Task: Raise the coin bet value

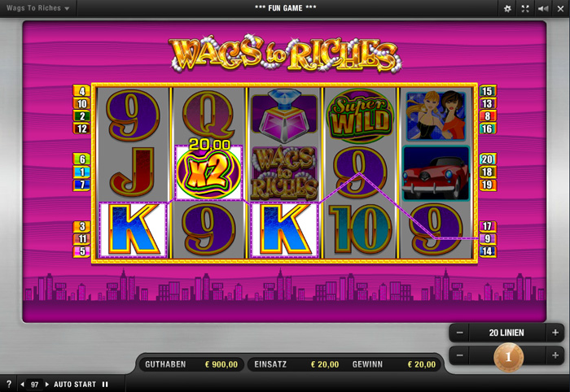Action: (x=555, y=355)
